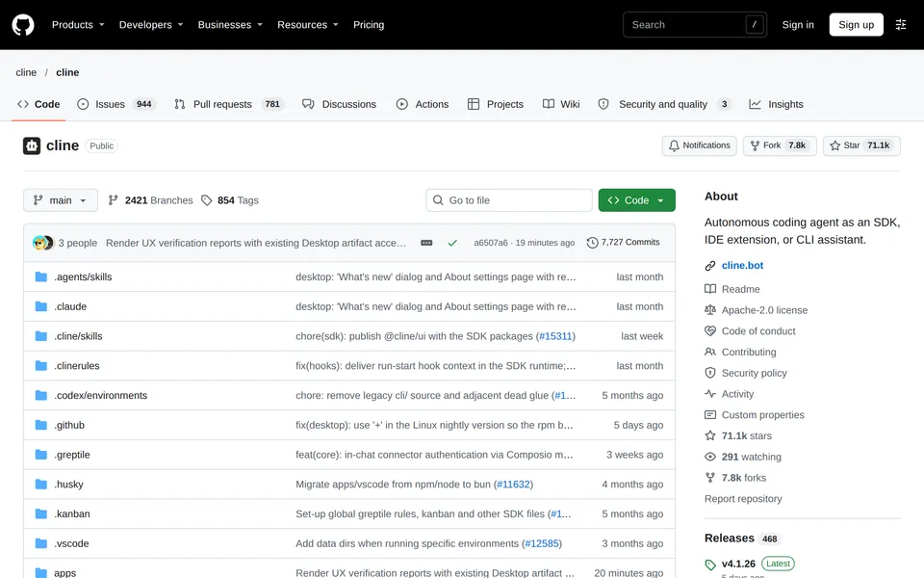Open the global navigation settings icon
This screenshot has width=924, height=578.
coord(901,25)
